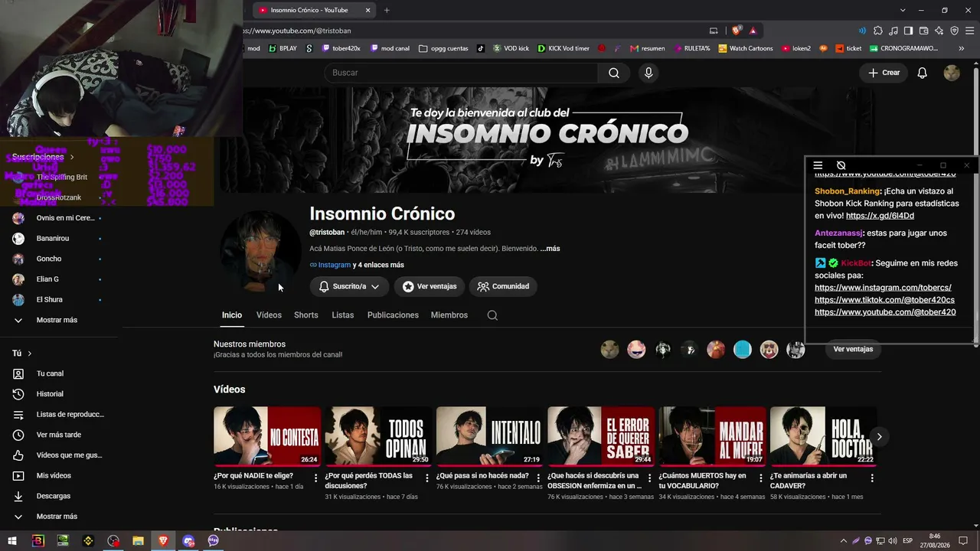This screenshot has width=980, height=551.
Task: Show hidden system tray icons chevron
Action: (x=844, y=541)
